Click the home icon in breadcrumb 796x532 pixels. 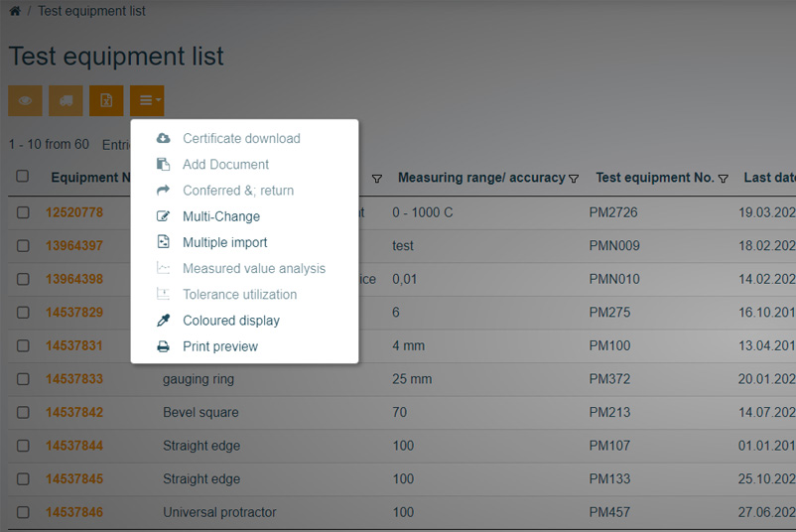point(14,11)
